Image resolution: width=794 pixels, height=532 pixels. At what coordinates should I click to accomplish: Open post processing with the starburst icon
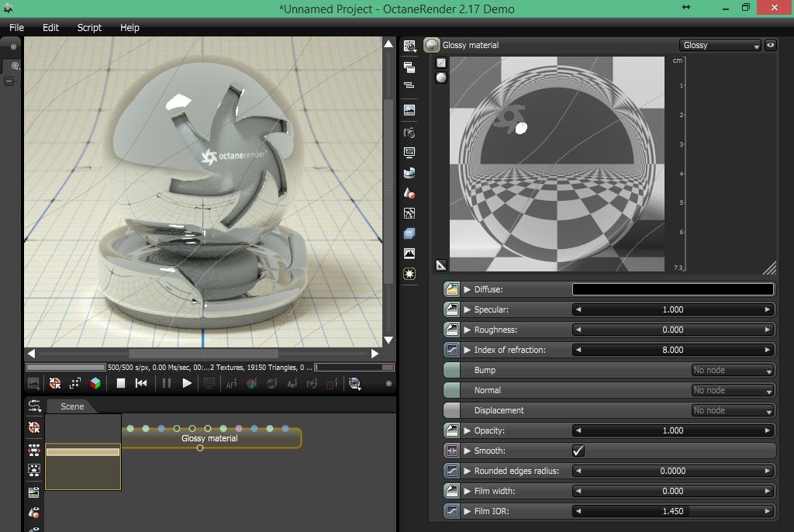[x=409, y=274]
